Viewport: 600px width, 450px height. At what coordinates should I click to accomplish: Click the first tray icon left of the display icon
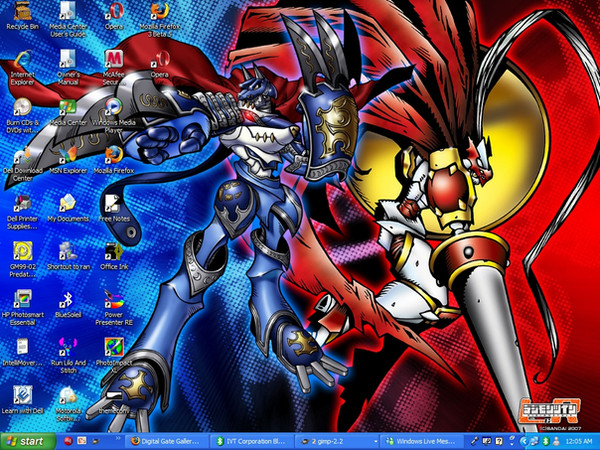475,442
